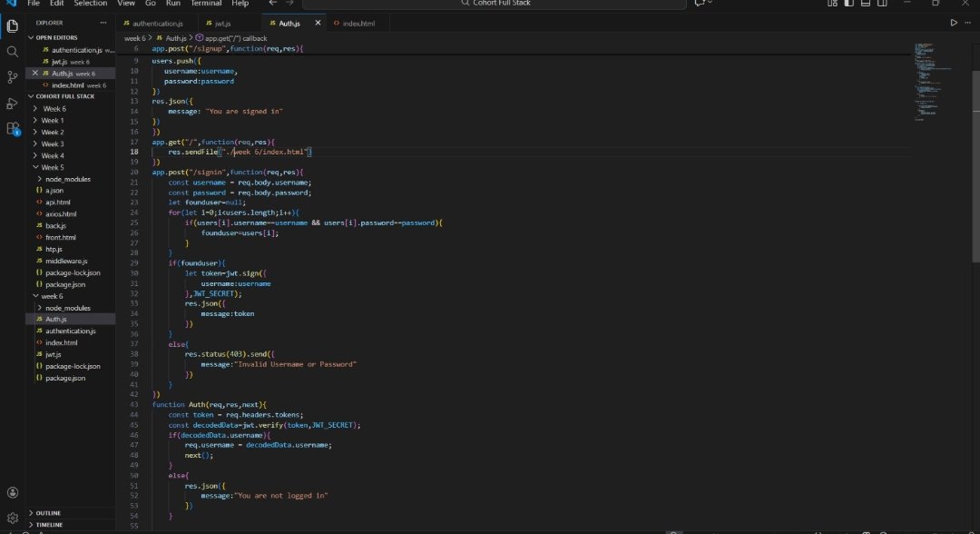Open authentication.js from Open Editors
980x534 pixels.
pos(77,50)
